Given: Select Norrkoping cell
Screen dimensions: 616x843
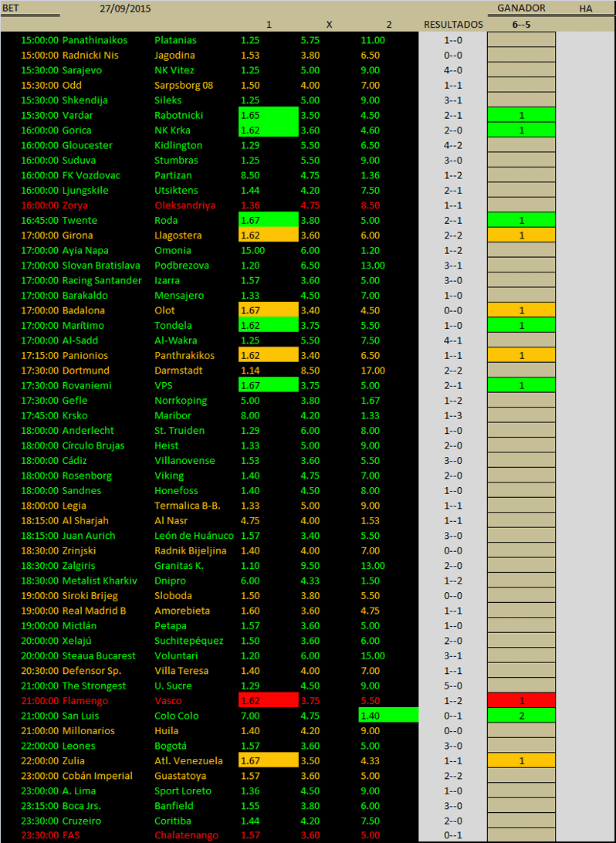Looking at the screenshot, I should 181,400.
